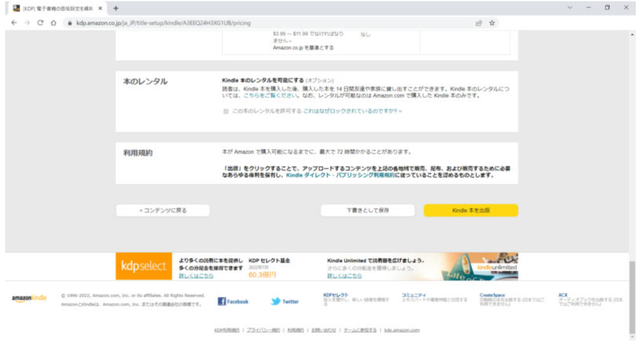Viewport: 644px width, 348px height.
Task: Minimize the browser window
Action: (588, 8)
